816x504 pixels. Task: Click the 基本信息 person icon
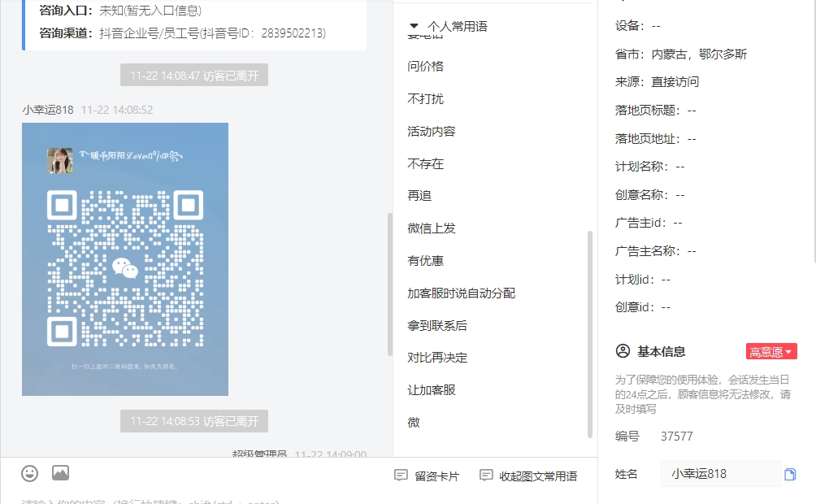pos(623,351)
